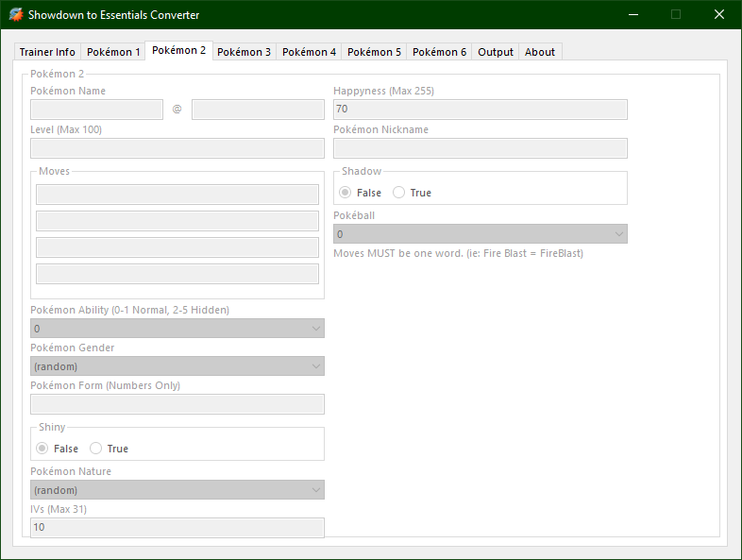Switch to the Trainer Info tab
742x560 pixels.
point(47,52)
